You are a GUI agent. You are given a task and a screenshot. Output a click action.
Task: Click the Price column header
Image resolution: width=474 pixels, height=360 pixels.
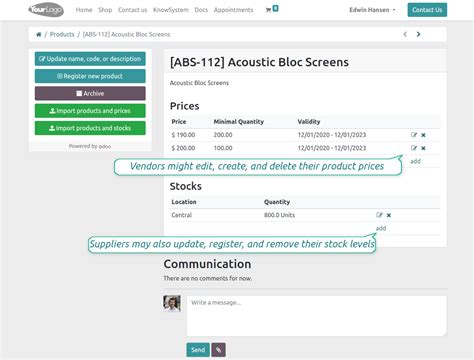point(179,122)
